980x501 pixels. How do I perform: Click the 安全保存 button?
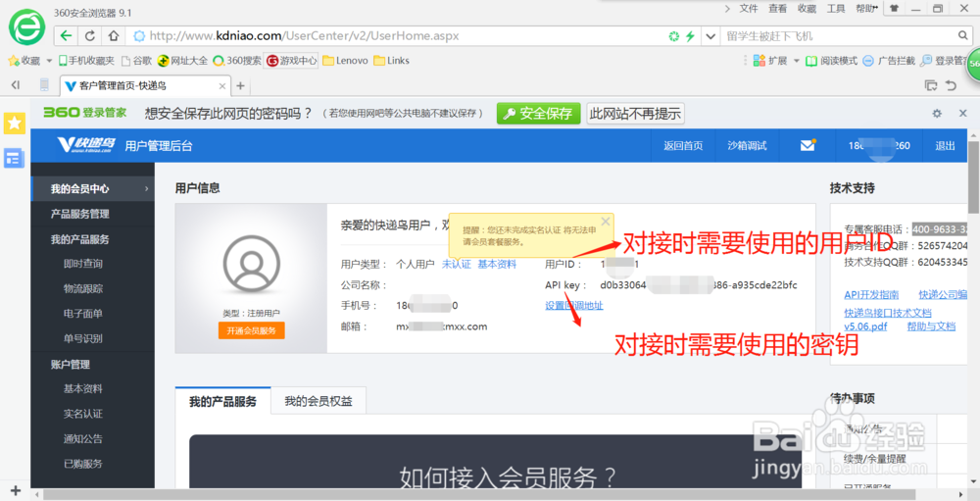pos(538,113)
